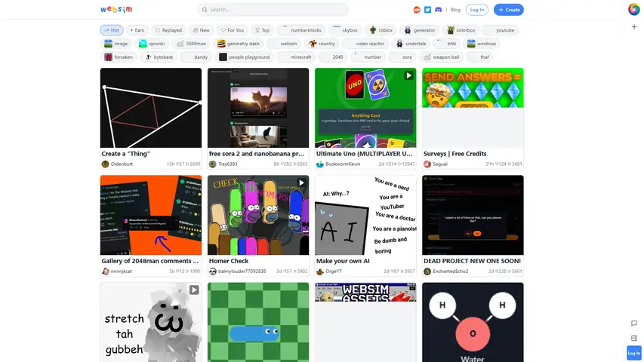The height and width of the screenshot is (362, 644).
Task: Click the Search input field
Action: point(273,10)
